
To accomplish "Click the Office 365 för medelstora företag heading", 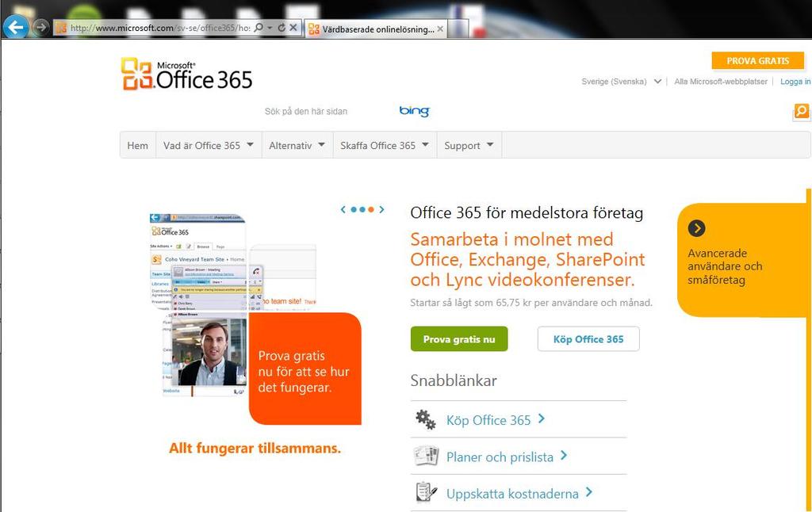I will click(527, 212).
